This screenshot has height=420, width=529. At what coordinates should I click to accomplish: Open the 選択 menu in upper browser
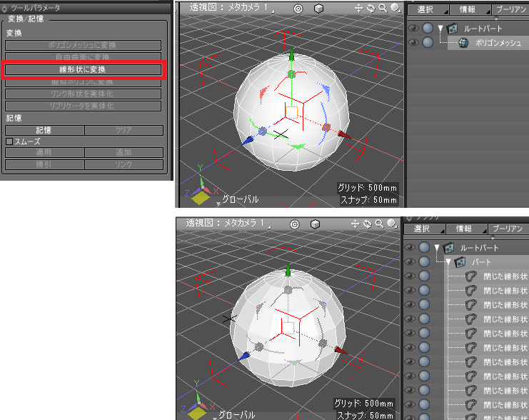pos(428,9)
